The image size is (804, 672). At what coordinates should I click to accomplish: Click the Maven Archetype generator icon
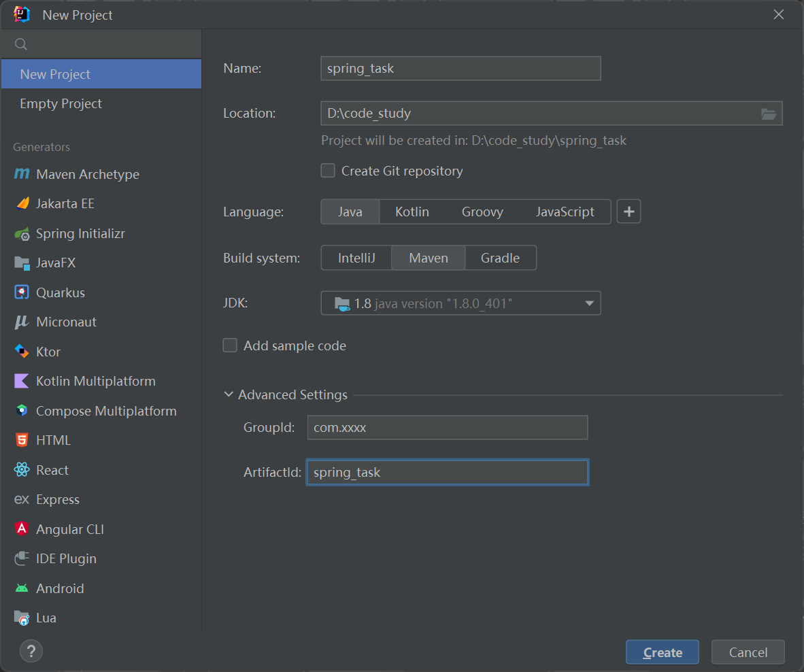(22, 174)
